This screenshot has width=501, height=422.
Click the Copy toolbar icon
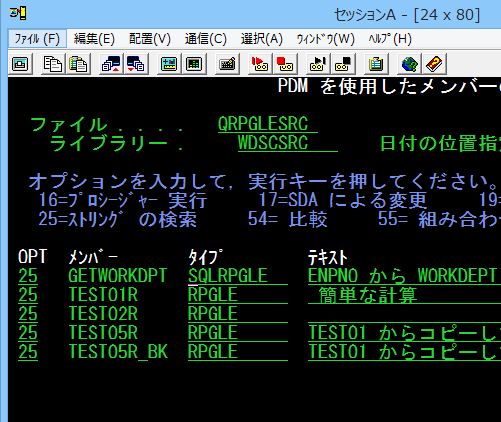point(53,63)
